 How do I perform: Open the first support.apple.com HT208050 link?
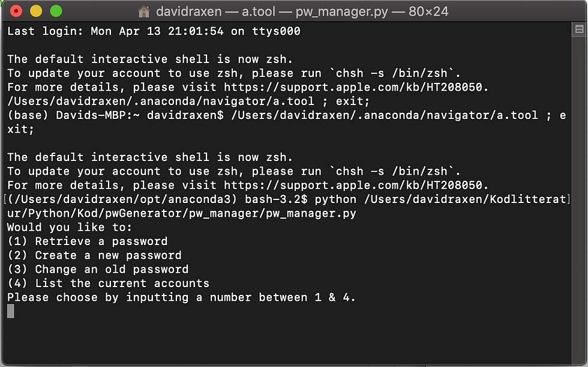[353, 88]
